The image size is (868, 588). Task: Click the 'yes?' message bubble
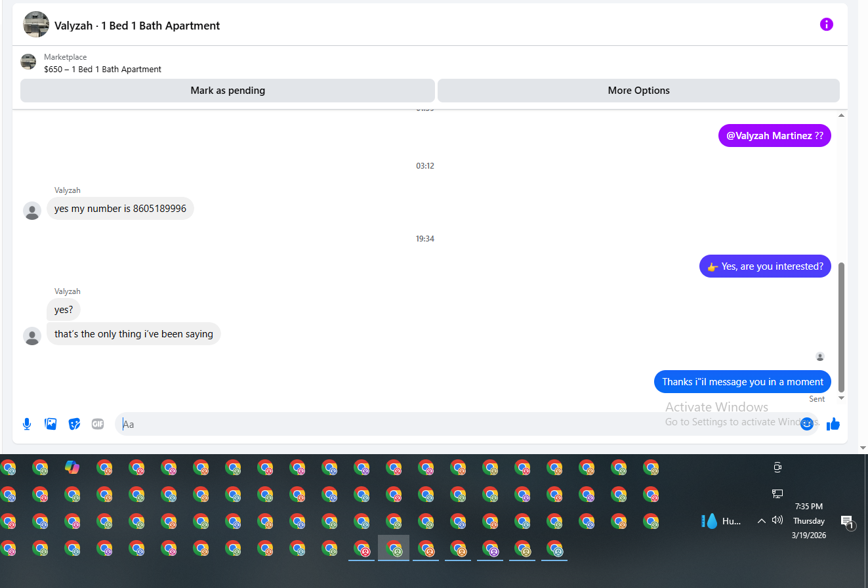click(x=64, y=310)
